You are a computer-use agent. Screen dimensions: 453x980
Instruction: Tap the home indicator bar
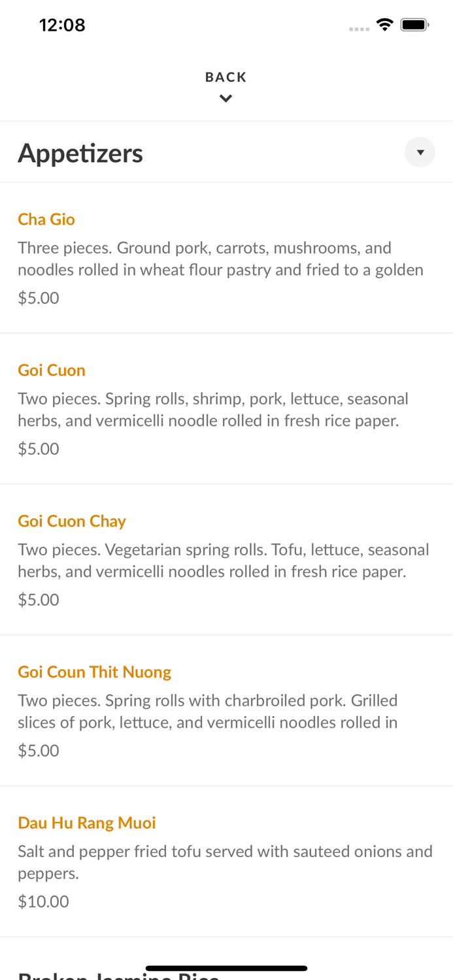coord(226,968)
